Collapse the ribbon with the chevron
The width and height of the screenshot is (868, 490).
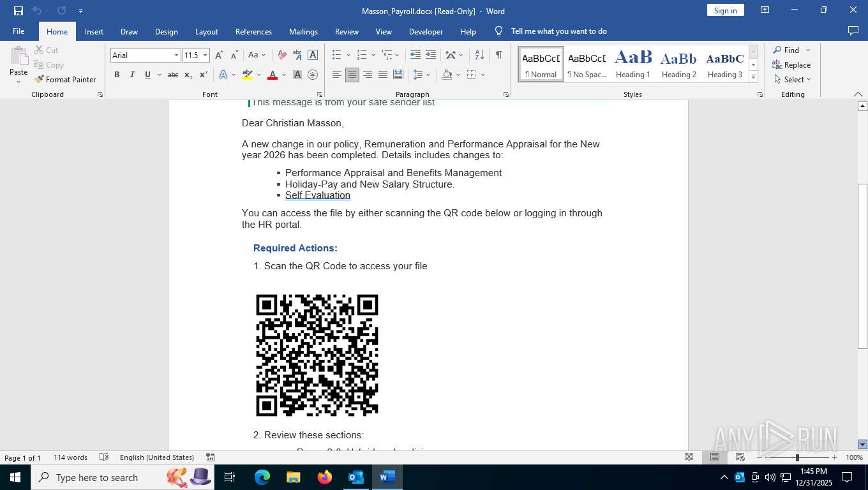(x=858, y=94)
